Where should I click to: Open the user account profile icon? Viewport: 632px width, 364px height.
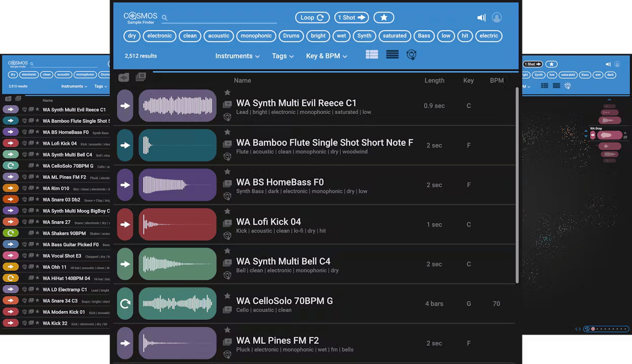coord(497,18)
